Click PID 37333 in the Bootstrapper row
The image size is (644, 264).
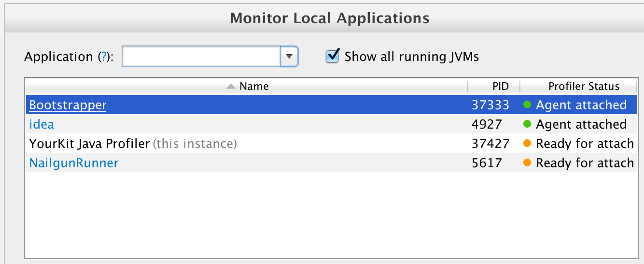[x=490, y=105]
